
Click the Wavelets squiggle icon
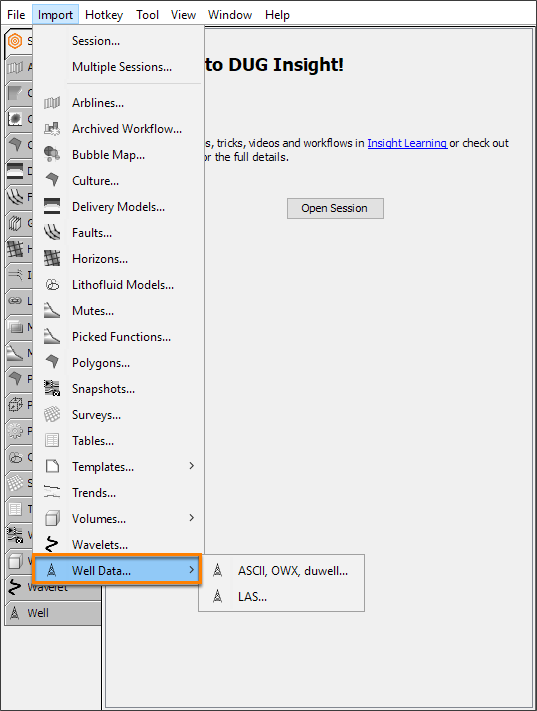tap(52, 545)
